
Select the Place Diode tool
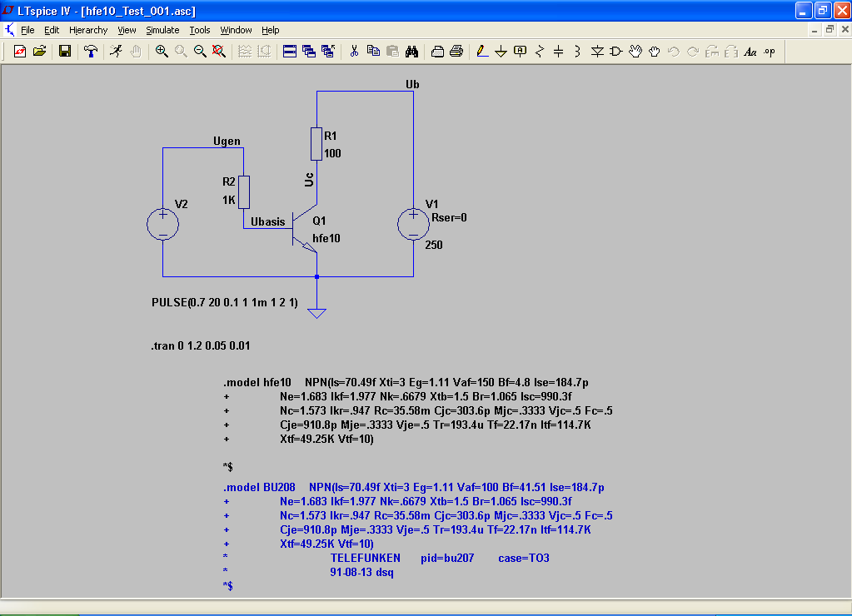point(597,52)
